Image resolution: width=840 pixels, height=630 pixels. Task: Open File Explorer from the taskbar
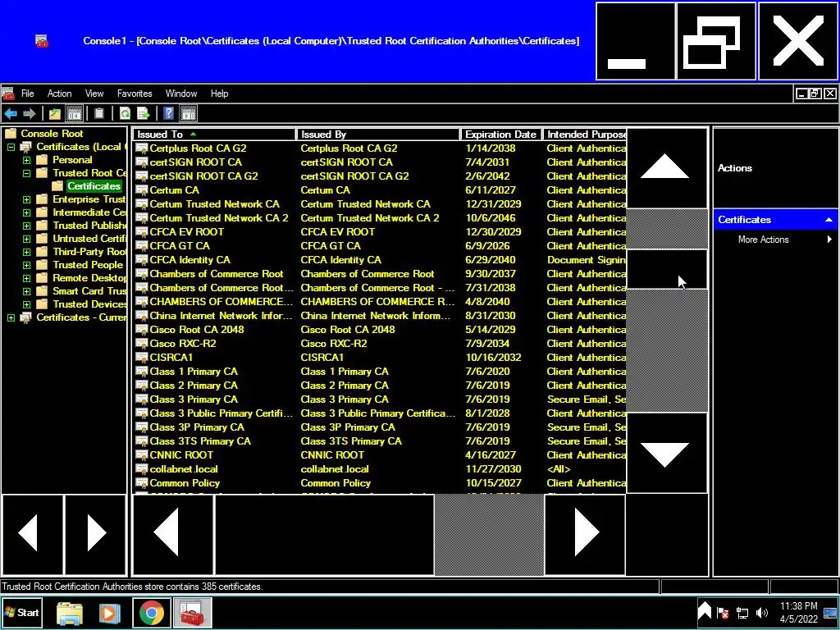[x=70, y=612]
